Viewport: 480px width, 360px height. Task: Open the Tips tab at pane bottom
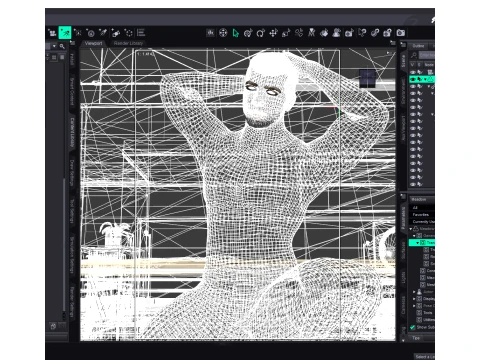[416, 338]
